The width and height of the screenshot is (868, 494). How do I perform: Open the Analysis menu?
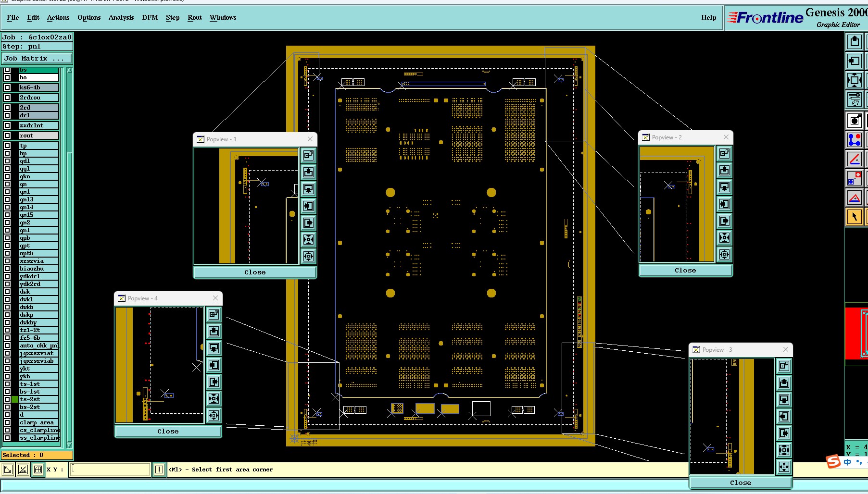pos(121,17)
